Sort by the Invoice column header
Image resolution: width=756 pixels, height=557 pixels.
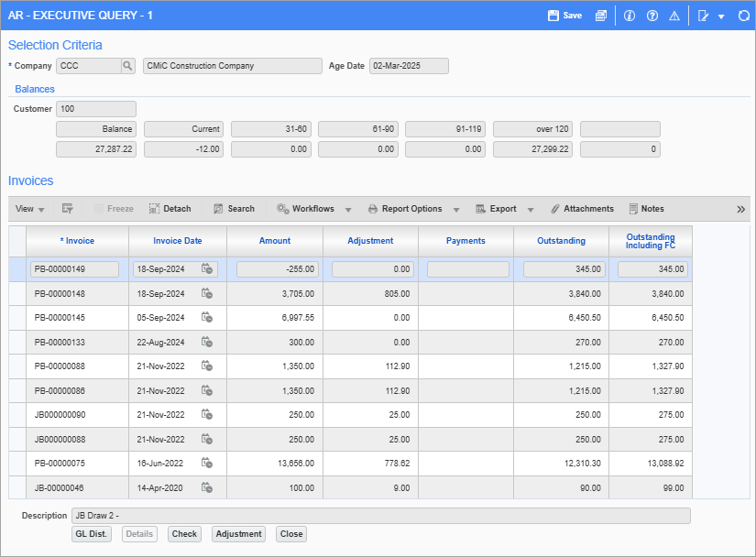pyautogui.click(x=77, y=241)
